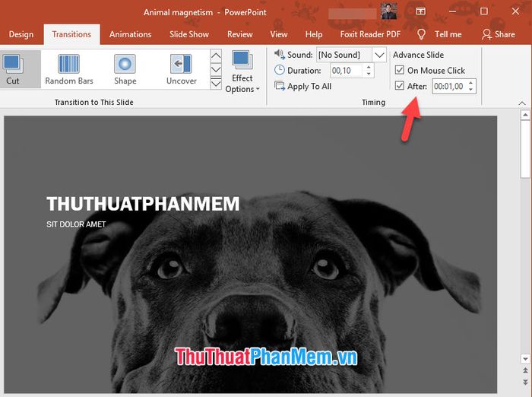
Task: Minimize the PowerPoint window
Action: [452, 11]
